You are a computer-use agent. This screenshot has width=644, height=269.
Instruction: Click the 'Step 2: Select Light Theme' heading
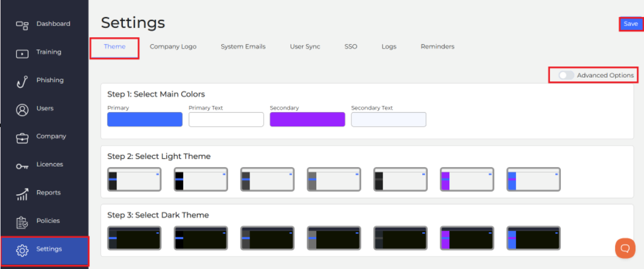coord(159,156)
